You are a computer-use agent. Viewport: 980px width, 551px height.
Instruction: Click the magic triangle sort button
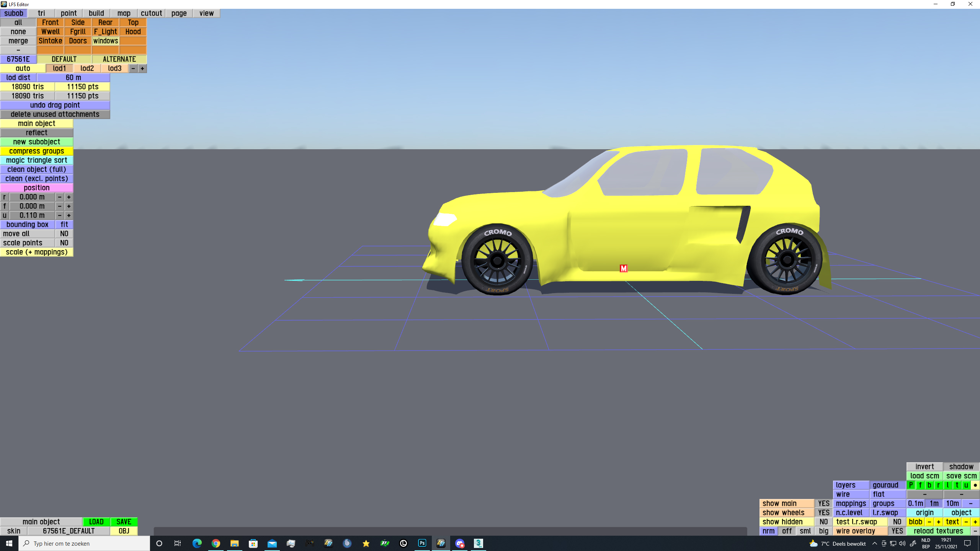[37, 160]
